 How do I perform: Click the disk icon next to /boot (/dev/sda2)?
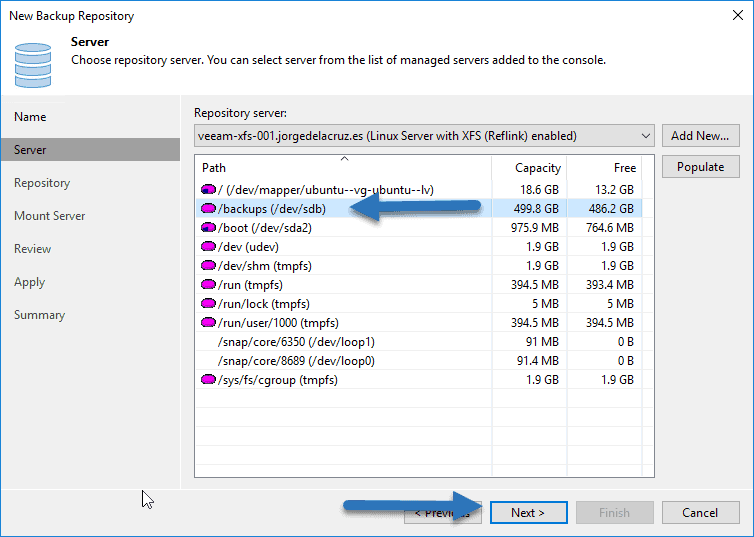(209, 228)
